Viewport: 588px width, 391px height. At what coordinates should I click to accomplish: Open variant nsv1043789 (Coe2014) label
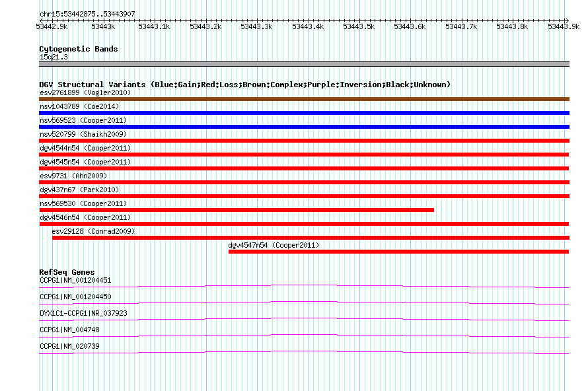click(79, 106)
